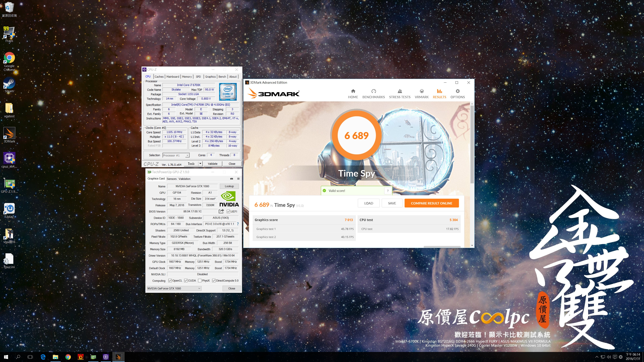Toggle the CUDA checkbox
The width and height of the screenshot is (644, 362).
point(186,281)
